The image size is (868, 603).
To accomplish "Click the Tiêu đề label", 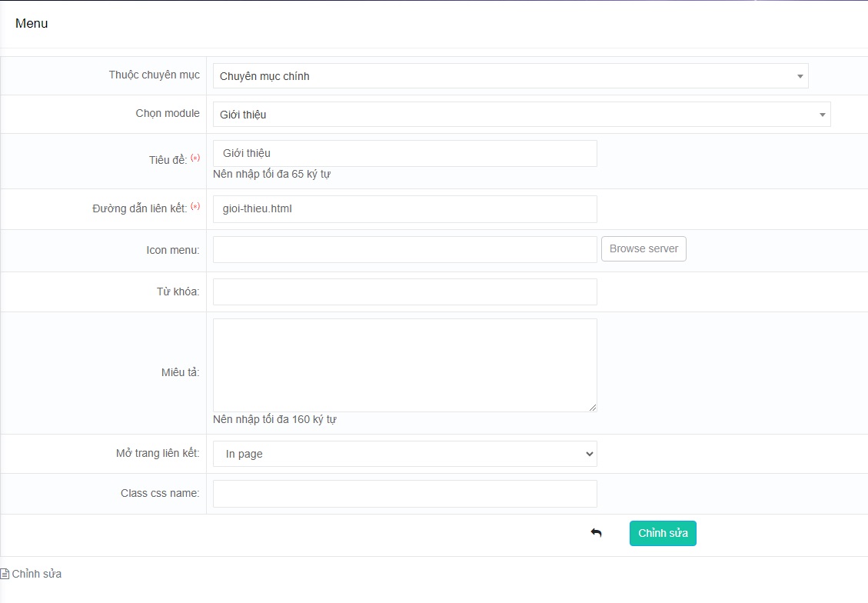I will (x=167, y=159).
